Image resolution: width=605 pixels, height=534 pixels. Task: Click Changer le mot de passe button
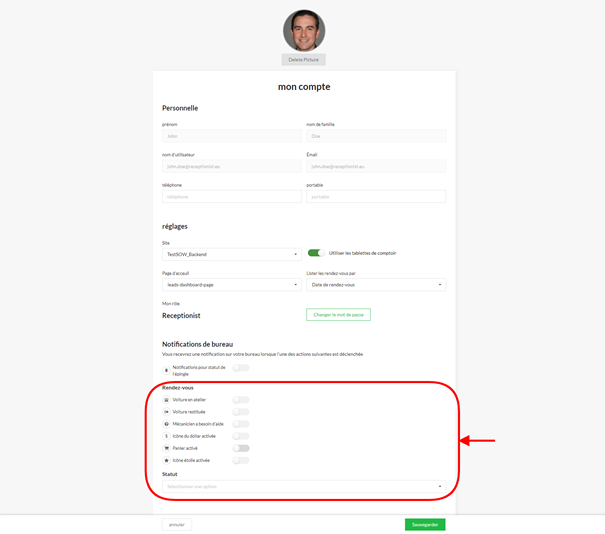coord(338,314)
